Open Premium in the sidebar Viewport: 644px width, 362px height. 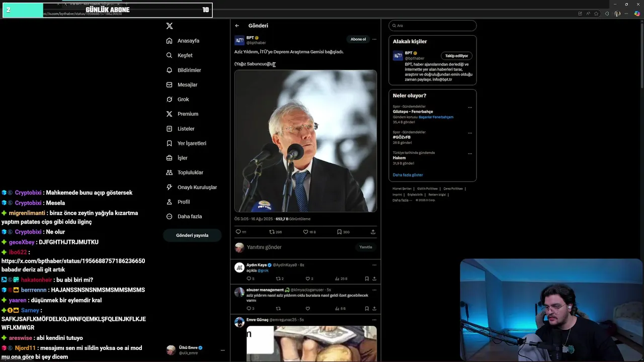(182, 114)
